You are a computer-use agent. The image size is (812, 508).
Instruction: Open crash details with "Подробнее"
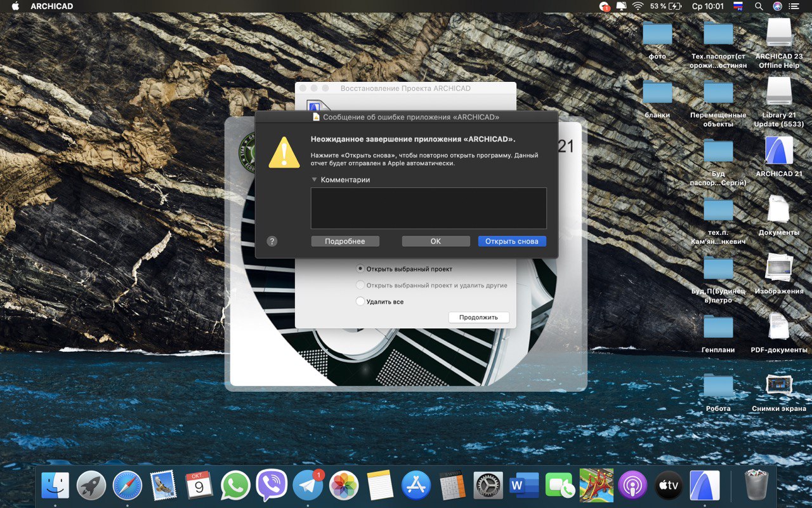[345, 241]
